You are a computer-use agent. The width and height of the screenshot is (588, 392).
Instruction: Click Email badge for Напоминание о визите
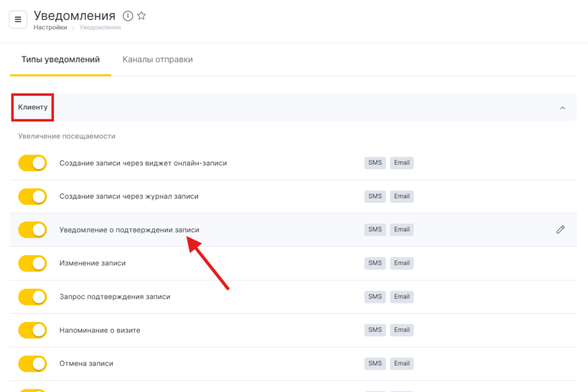click(x=402, y=330)
